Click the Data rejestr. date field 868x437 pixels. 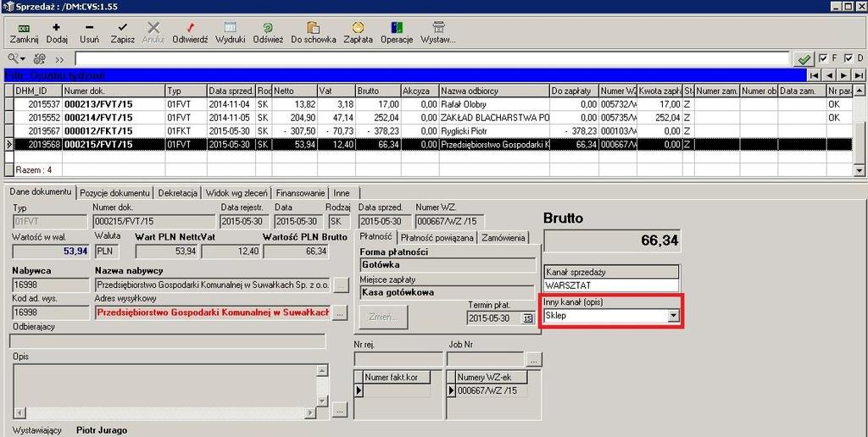[x=245, y=221]
